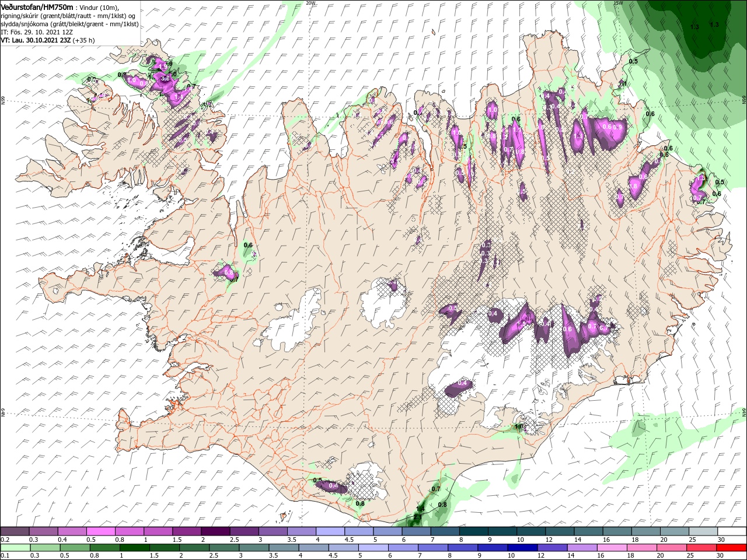Click the 15W longitude label

[x=618, y=2]
